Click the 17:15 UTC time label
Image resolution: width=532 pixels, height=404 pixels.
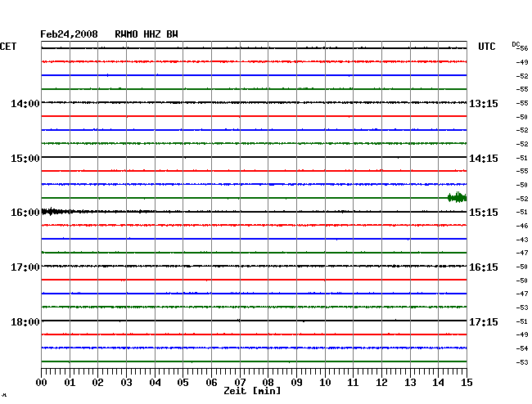pyautogui.click(x=484, y=321)
